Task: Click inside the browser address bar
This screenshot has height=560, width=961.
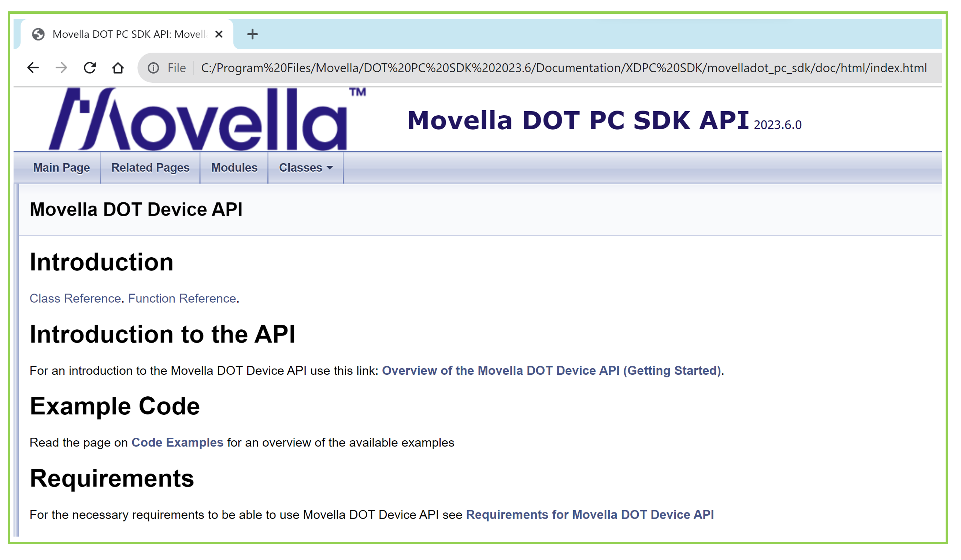Action: pos(534,68)
